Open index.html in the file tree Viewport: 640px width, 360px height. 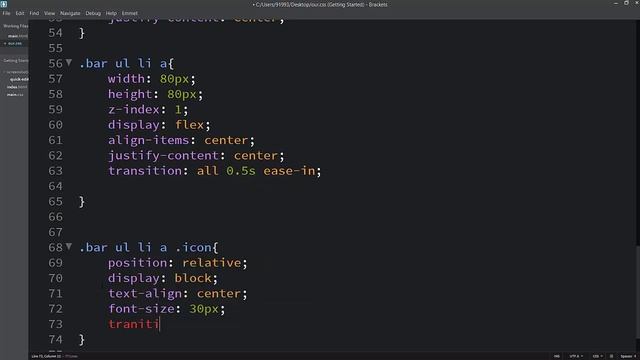pyautogui.click(x=17, y=87)
